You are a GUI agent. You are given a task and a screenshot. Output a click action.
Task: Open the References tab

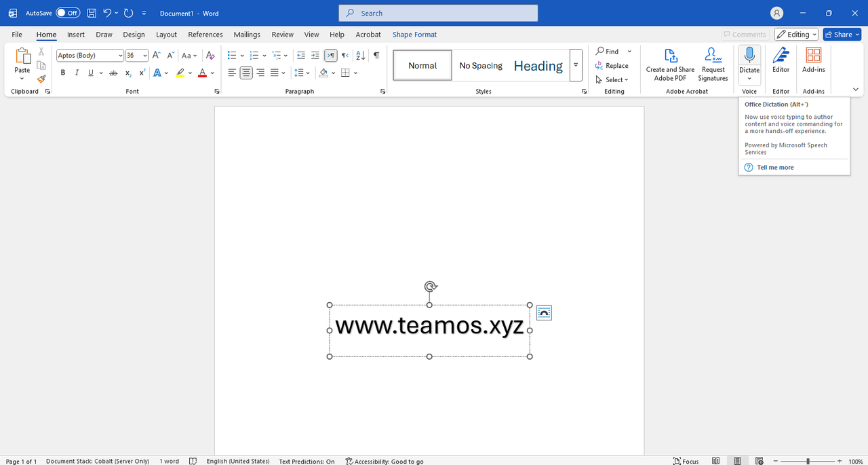[x=205, y=35]
